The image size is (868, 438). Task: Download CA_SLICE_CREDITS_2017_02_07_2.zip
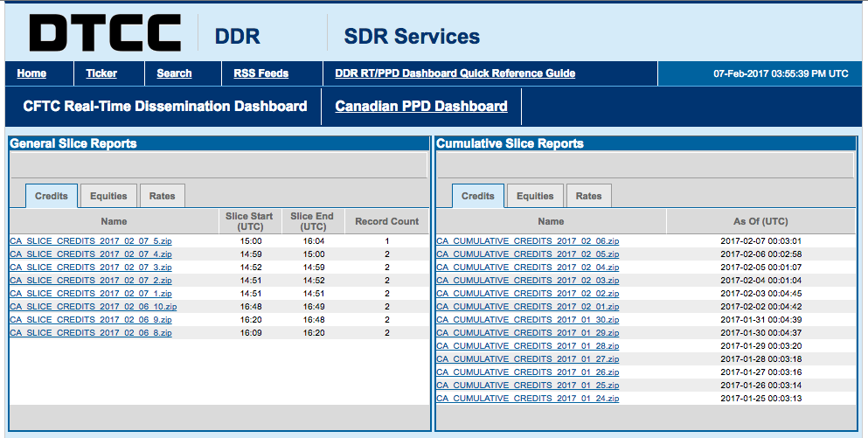pos(91,281)
